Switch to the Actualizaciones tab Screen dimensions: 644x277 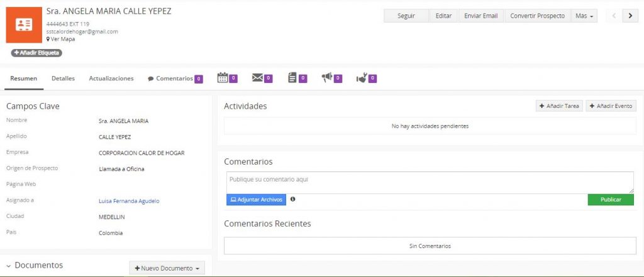click(111, 79)
